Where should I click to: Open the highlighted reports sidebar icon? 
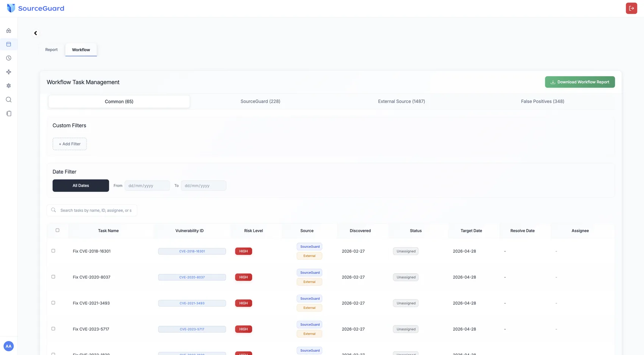[9, 44]
